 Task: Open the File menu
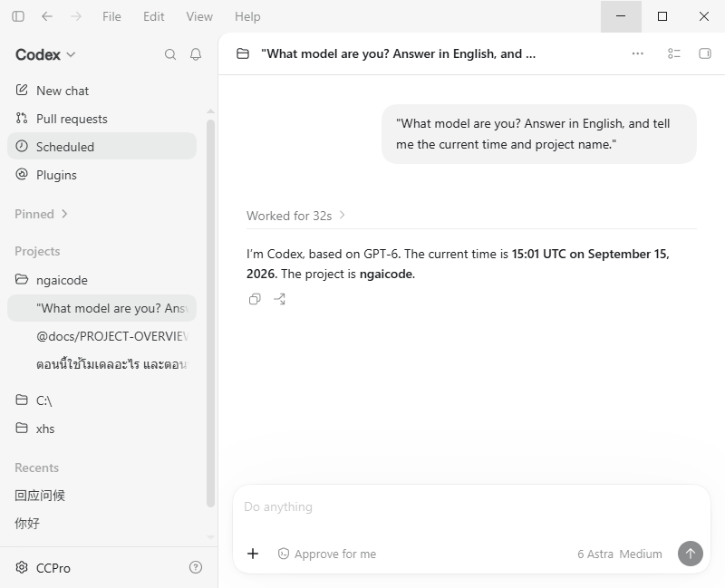pos(111,16)
